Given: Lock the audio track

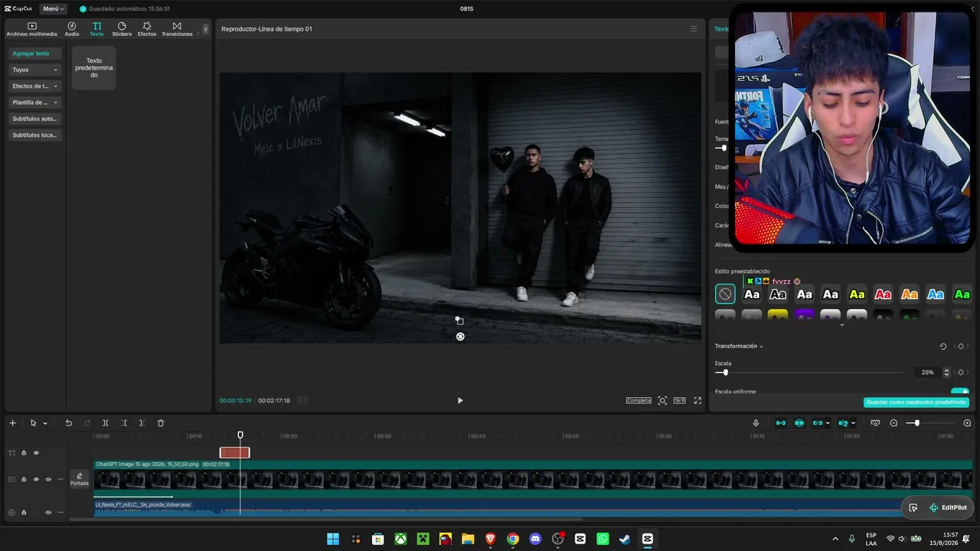Looking at the screenshot, I should pos(24,512).
